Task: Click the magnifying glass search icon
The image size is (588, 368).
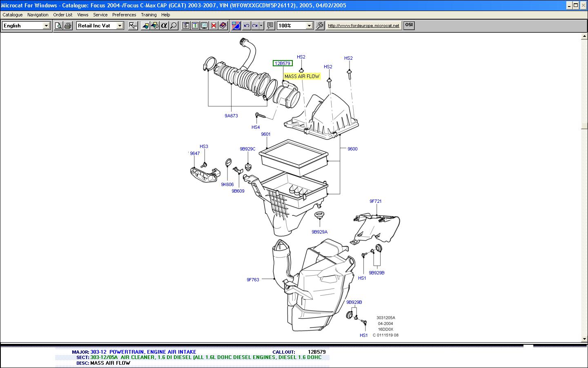Action: coord(174,26)
